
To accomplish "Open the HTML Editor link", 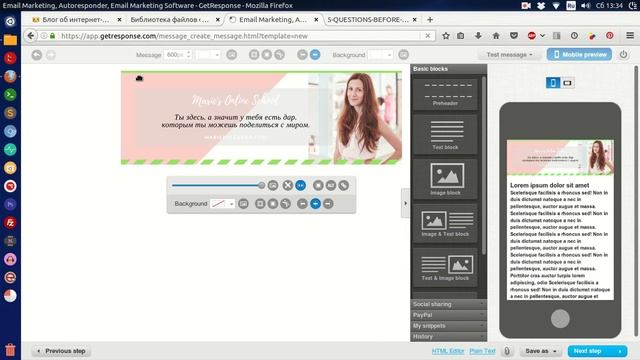I will pos(448,351).
